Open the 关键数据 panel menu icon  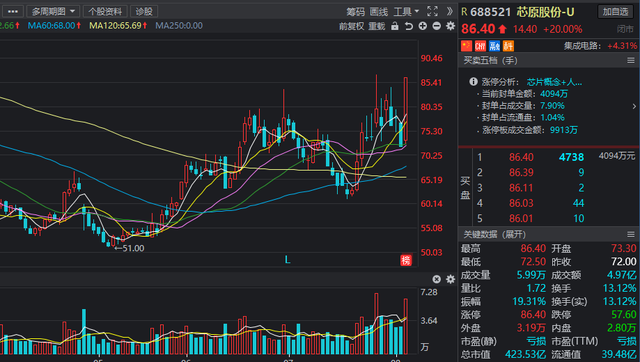pyautogui.click(x=631, y=234)
